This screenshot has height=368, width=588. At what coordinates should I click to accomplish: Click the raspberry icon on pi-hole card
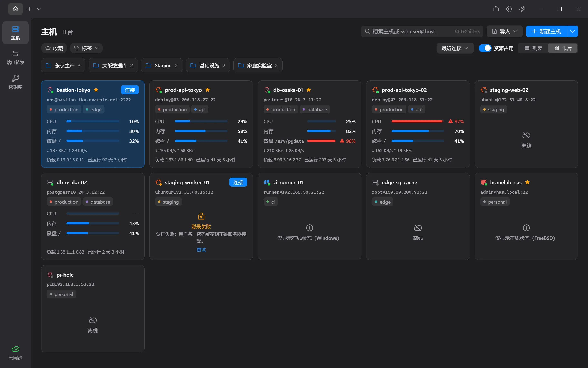pos(50,275)
